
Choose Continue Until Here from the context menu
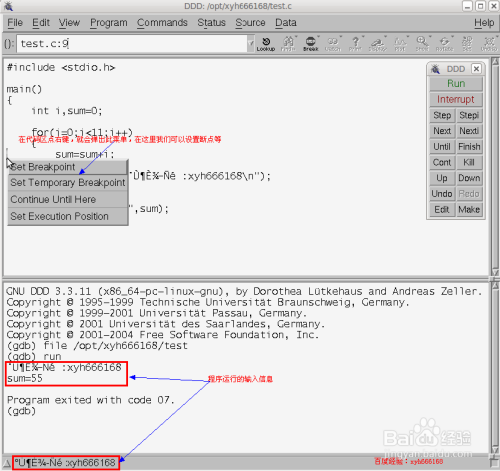[68, 199]
